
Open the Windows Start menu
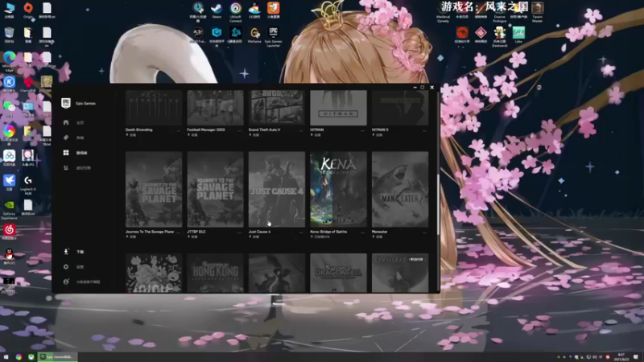(x=6, y=356)
